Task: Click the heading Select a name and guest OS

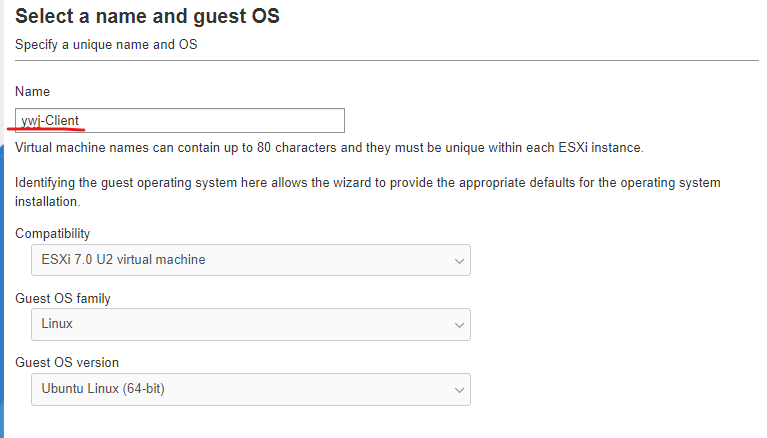Action: pos(147,16)
